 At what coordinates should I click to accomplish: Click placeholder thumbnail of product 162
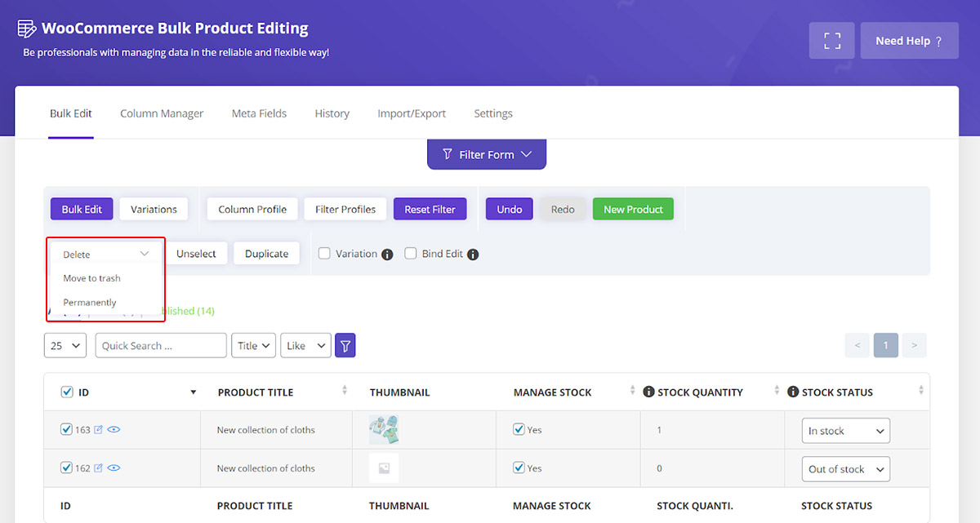(x=384, y=468)
